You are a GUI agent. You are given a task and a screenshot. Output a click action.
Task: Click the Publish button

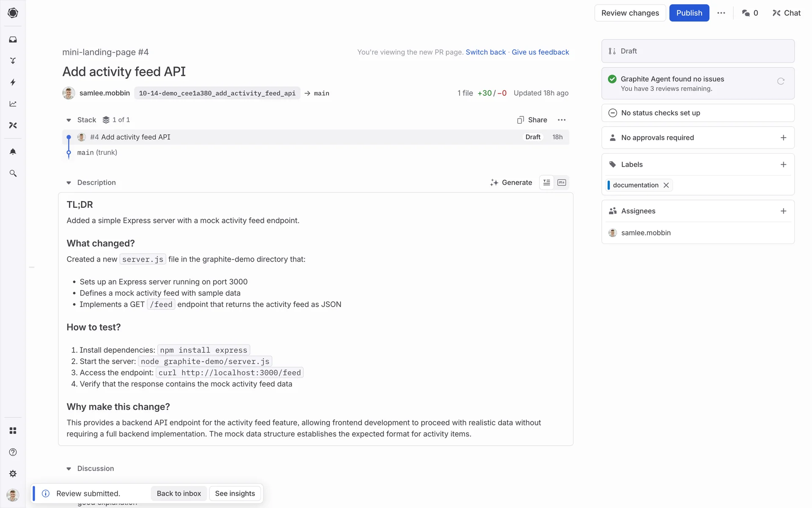[x=689, y=13]
